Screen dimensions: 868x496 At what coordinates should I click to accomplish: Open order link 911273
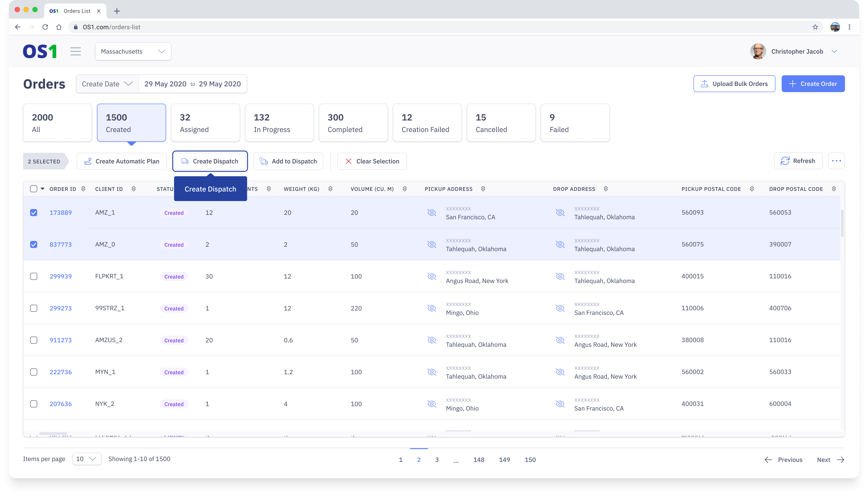tap(61, 340)
